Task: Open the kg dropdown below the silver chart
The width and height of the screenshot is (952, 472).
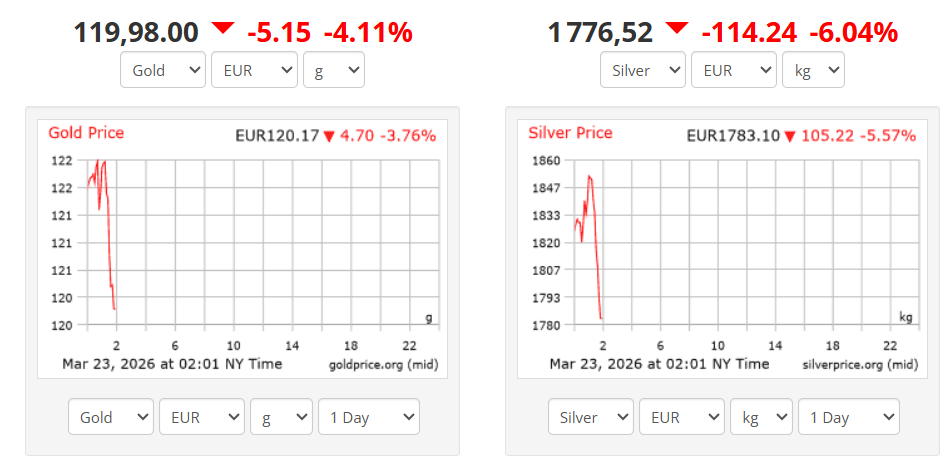Action: pyautogui.click(x=761, y=417)
